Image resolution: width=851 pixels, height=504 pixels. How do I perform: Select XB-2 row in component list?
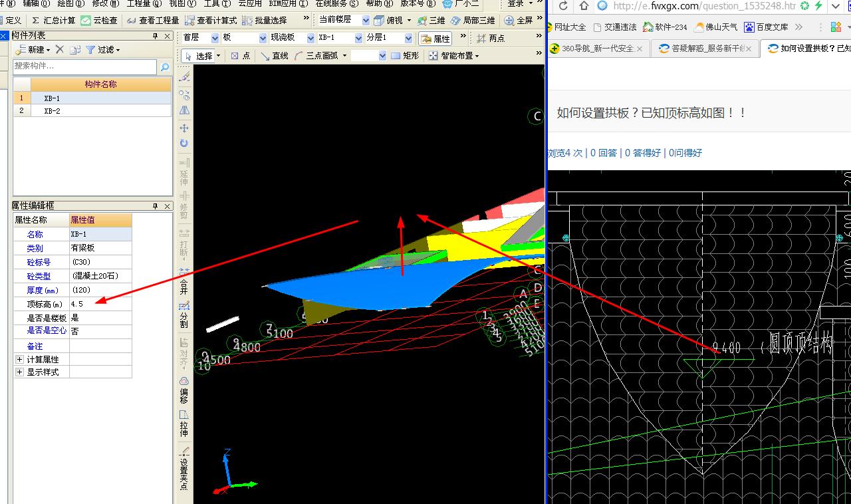(92, 111)
